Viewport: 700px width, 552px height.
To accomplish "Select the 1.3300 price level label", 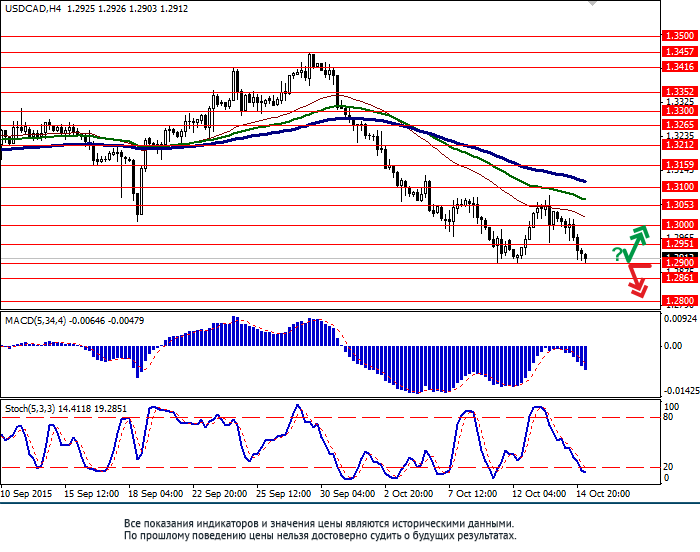I will [x=680, y=111].
